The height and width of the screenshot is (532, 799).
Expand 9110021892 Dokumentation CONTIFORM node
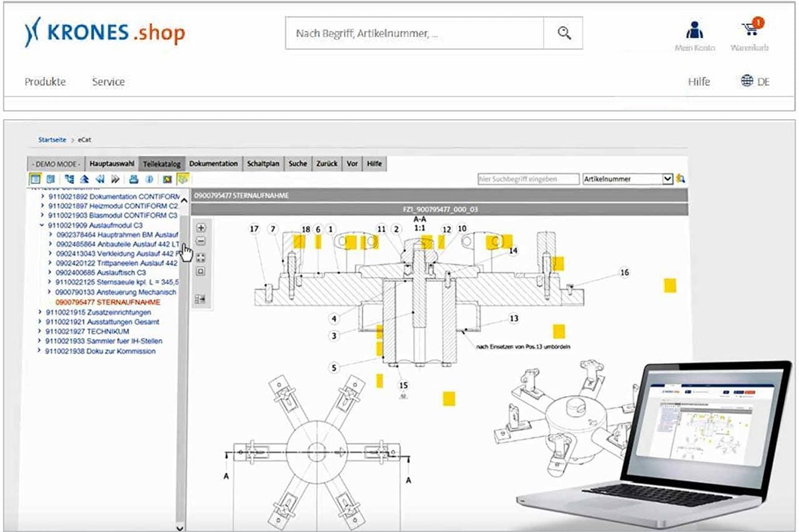(x=42, y=196)
